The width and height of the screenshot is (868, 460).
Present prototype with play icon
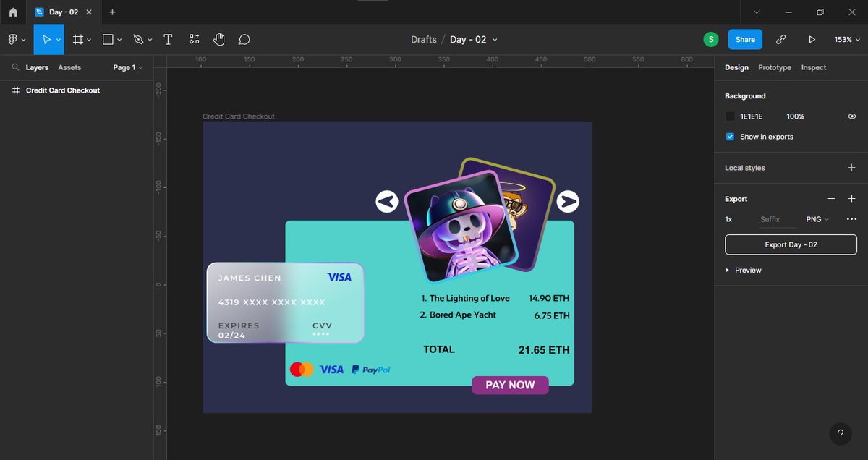point(812,39)
